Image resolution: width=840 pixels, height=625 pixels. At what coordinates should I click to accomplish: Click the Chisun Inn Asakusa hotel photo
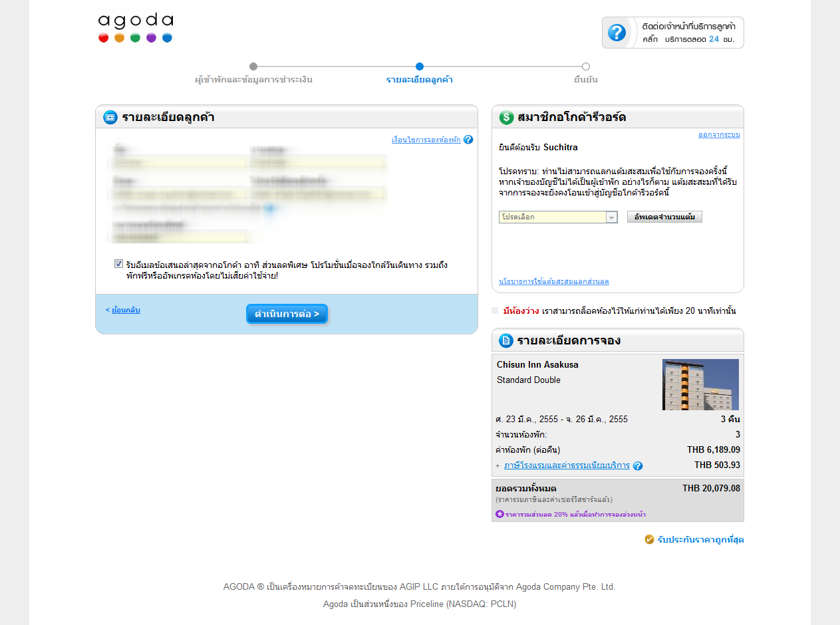(x=700, y=384)
